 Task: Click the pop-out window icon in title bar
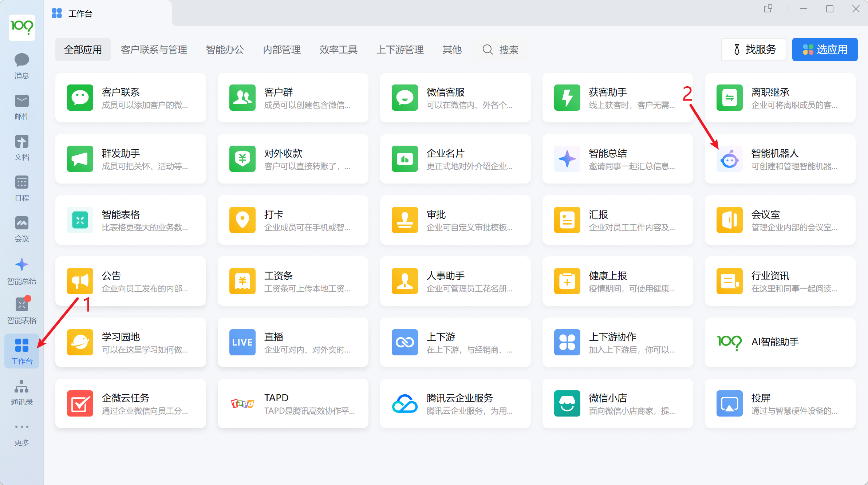click(768, 9)
